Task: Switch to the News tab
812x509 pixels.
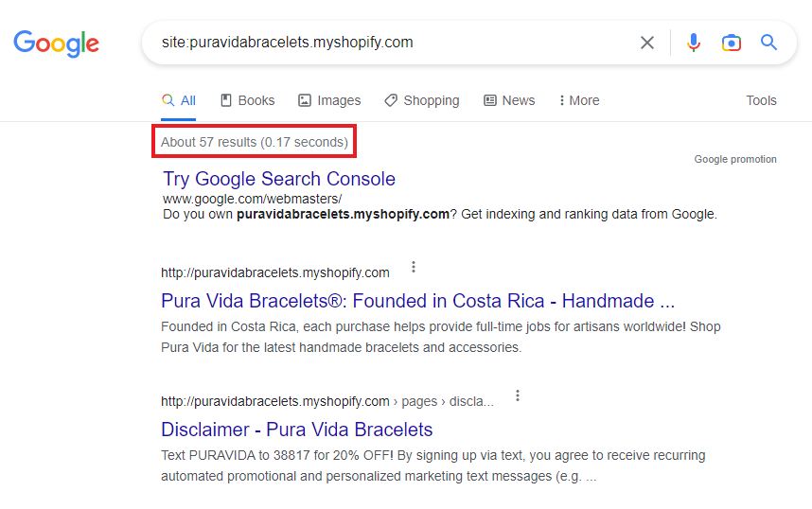Action: 509,100
